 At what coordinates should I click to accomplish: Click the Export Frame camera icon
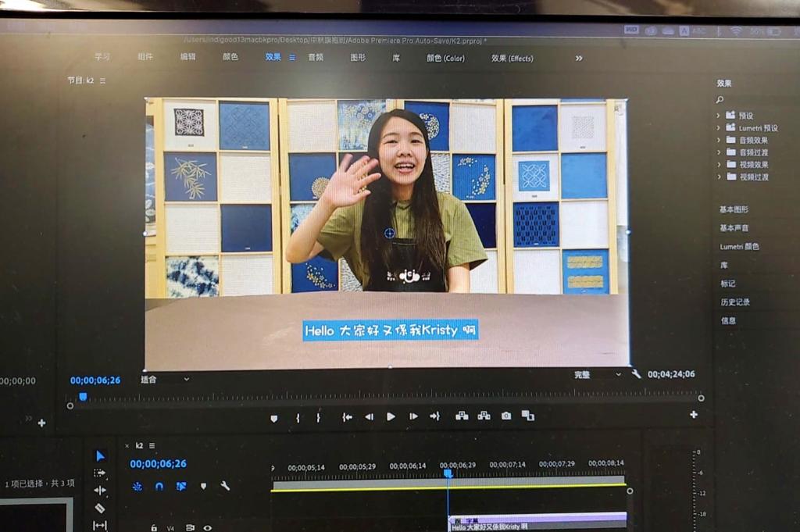(x=506, y=416)
